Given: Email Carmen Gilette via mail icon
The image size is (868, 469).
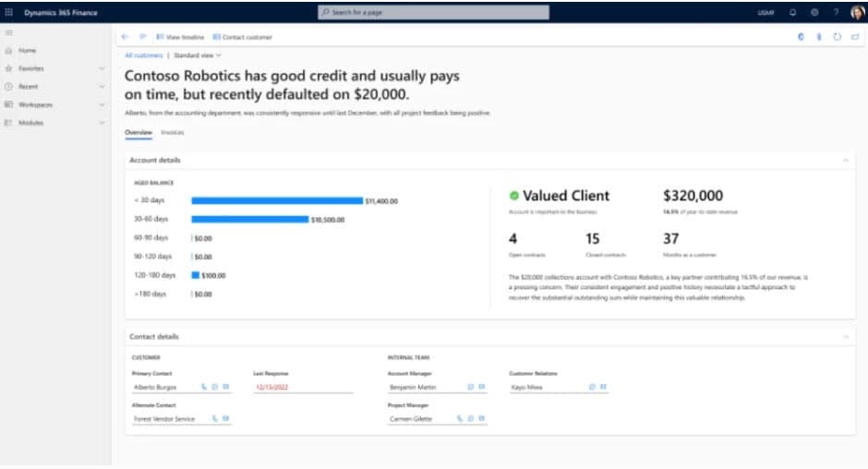Looking at the screenshot, I should tap(482, 418).
